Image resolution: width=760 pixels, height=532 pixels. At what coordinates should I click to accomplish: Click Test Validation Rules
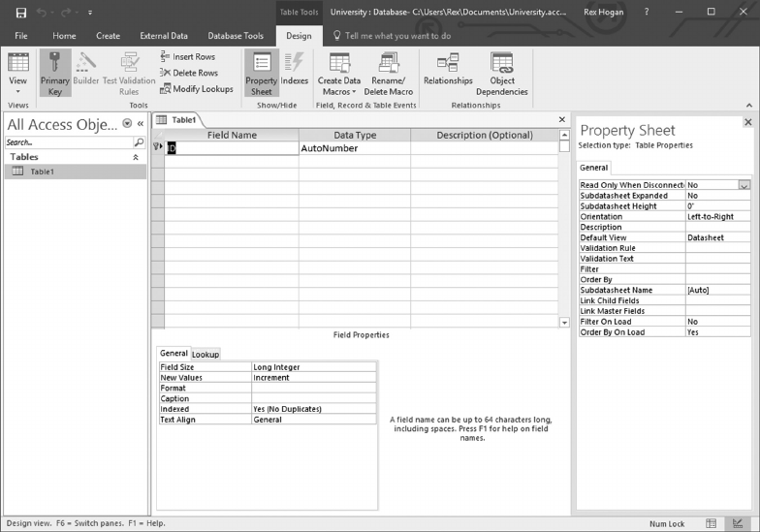129,74
